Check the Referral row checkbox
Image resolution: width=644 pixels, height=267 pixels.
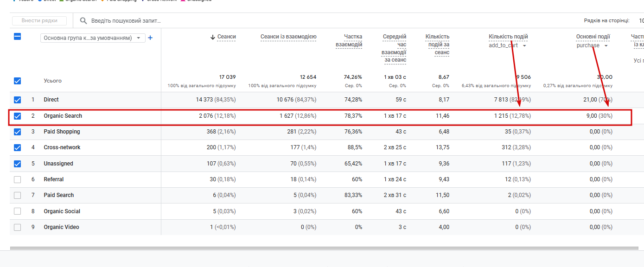17,179
